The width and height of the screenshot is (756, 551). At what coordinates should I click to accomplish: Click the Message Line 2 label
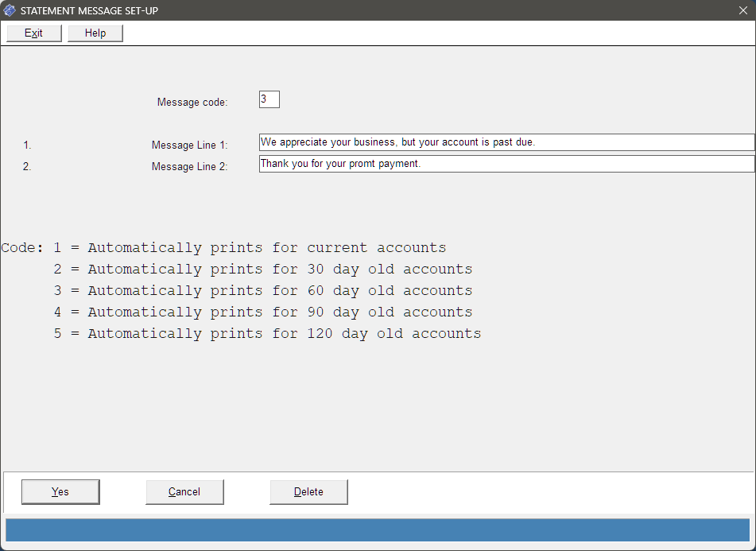point(189,166)
